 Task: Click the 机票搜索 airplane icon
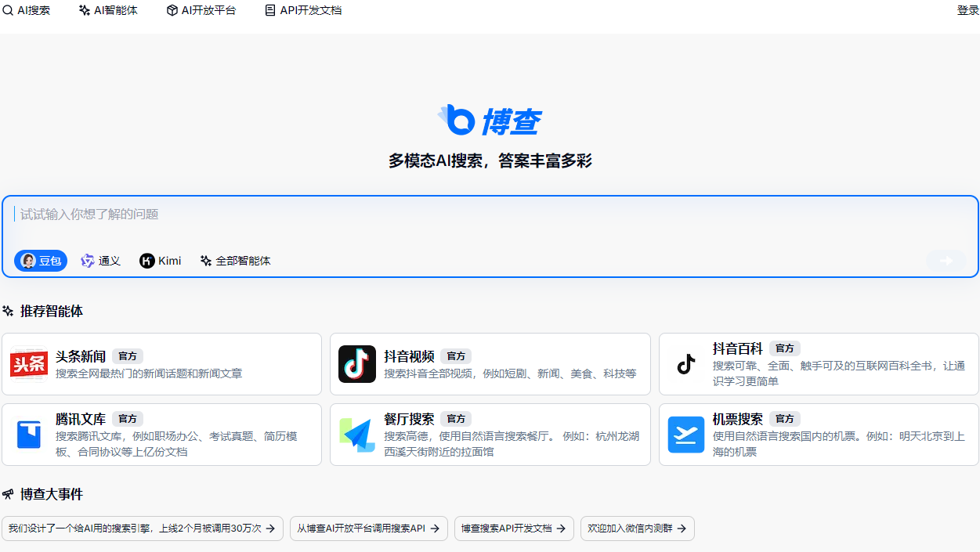pyautogui.click(x=686, y=435)
